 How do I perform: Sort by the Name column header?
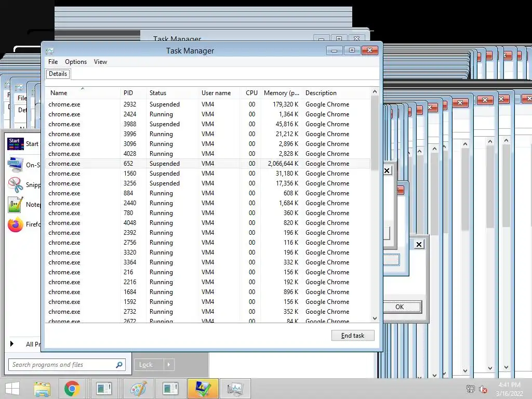tap(83, 92)
